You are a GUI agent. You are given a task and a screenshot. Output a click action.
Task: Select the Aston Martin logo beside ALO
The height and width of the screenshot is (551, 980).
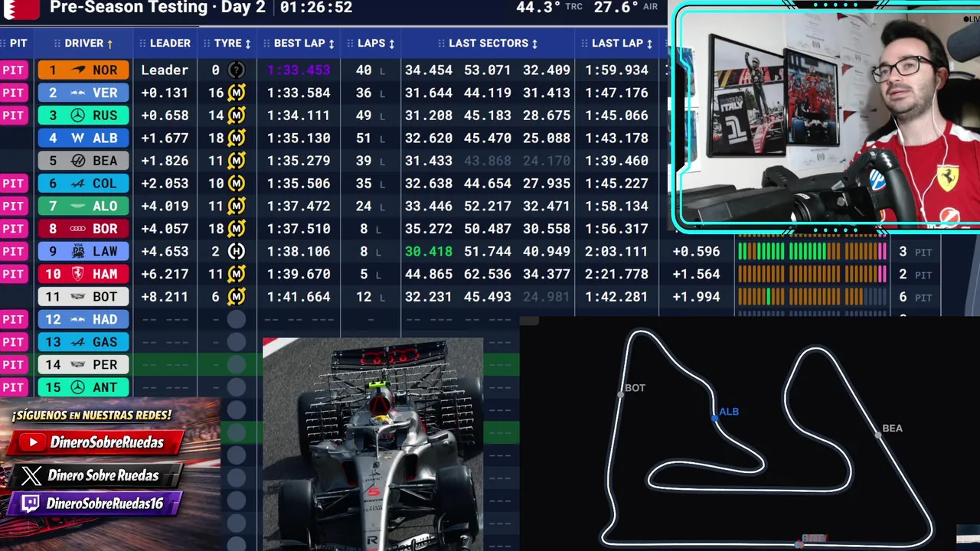click(x=78, y=206)
